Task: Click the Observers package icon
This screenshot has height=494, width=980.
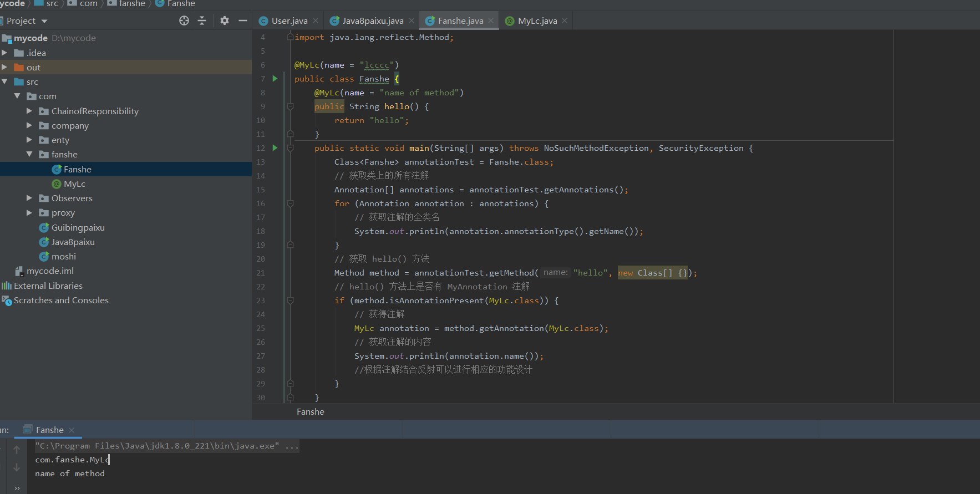Action: [44, 198]
